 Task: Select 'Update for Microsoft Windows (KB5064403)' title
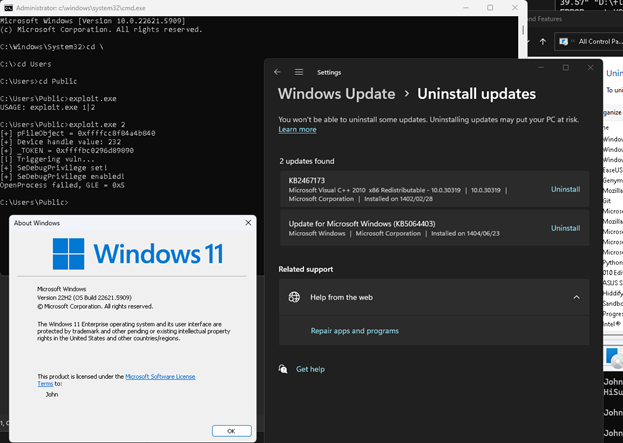pyautogui.click(x=362, y=224)
